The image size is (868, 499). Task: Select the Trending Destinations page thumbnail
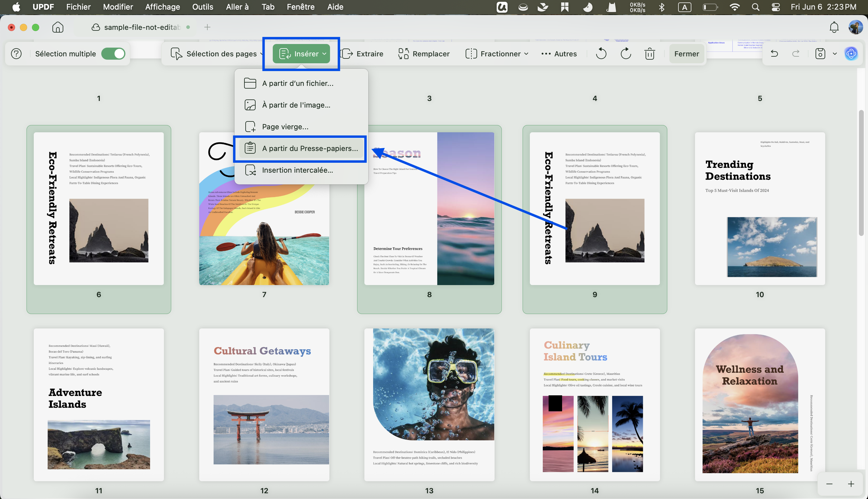[x=760, y=209]
